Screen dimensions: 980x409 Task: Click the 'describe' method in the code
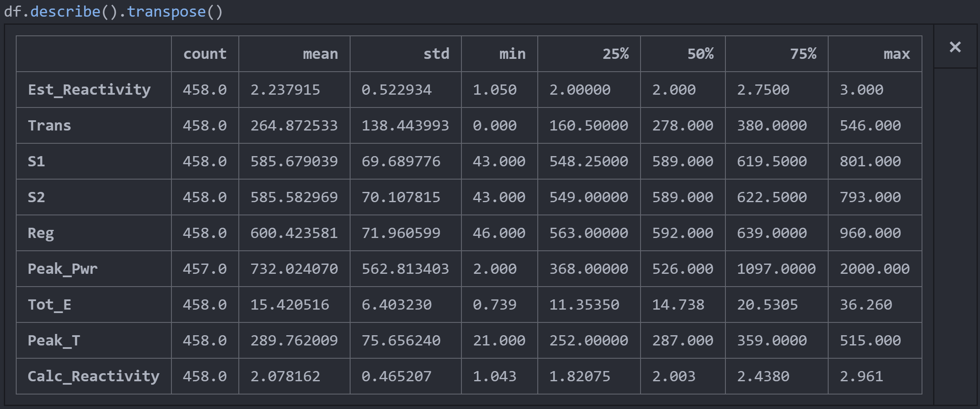[x=65, y=12]
